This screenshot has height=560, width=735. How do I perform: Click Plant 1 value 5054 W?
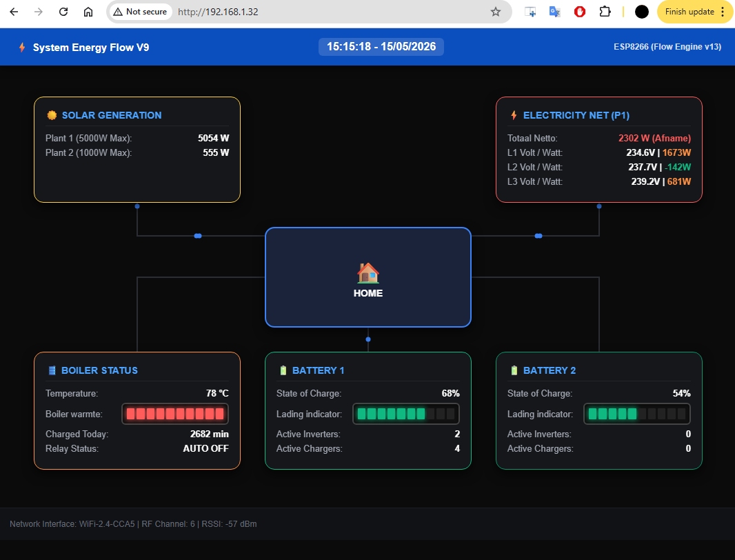click(x=213, y=138)
